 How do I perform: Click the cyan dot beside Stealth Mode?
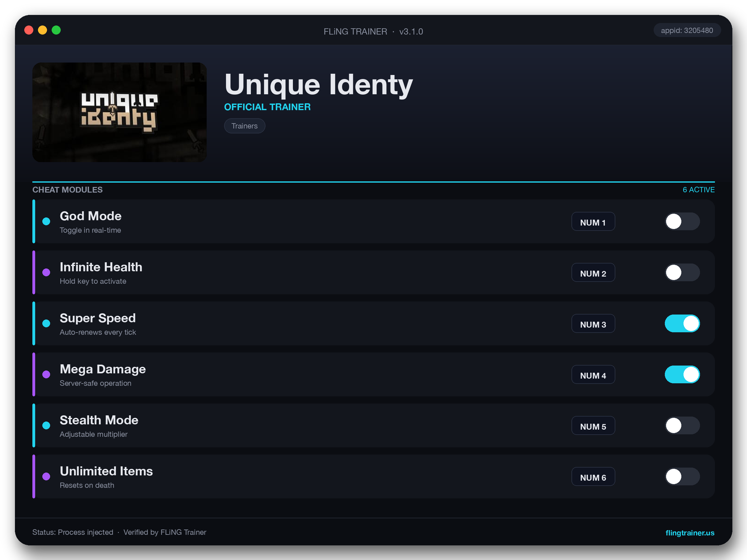[x=46, y=425]
